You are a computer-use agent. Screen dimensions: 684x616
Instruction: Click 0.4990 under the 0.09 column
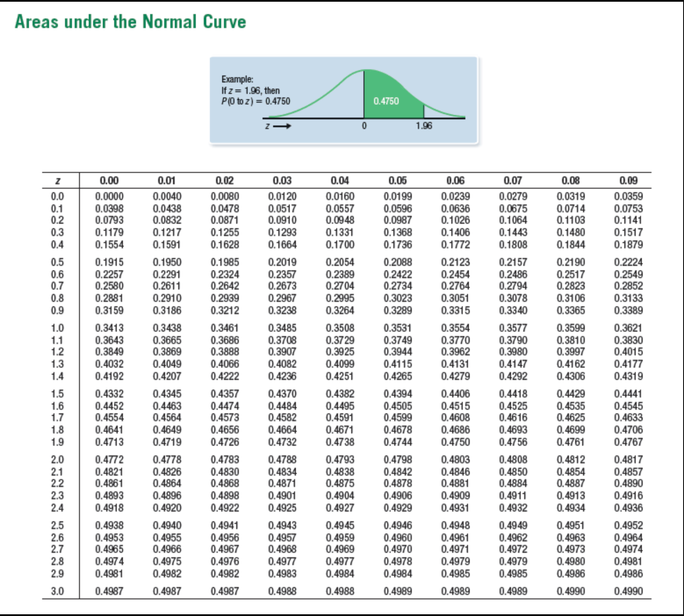629,591
